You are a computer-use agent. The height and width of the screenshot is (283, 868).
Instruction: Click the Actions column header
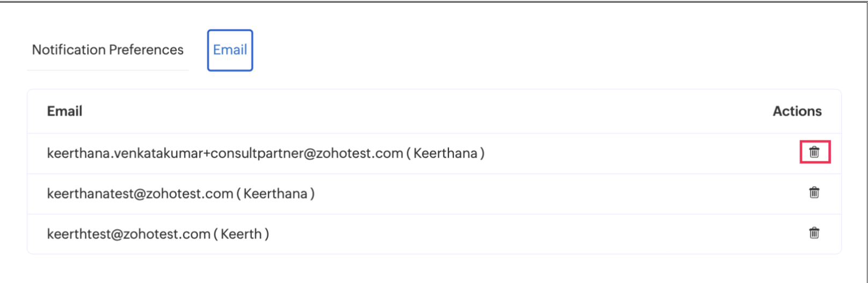pyautogui.click(x=797, y=111)
